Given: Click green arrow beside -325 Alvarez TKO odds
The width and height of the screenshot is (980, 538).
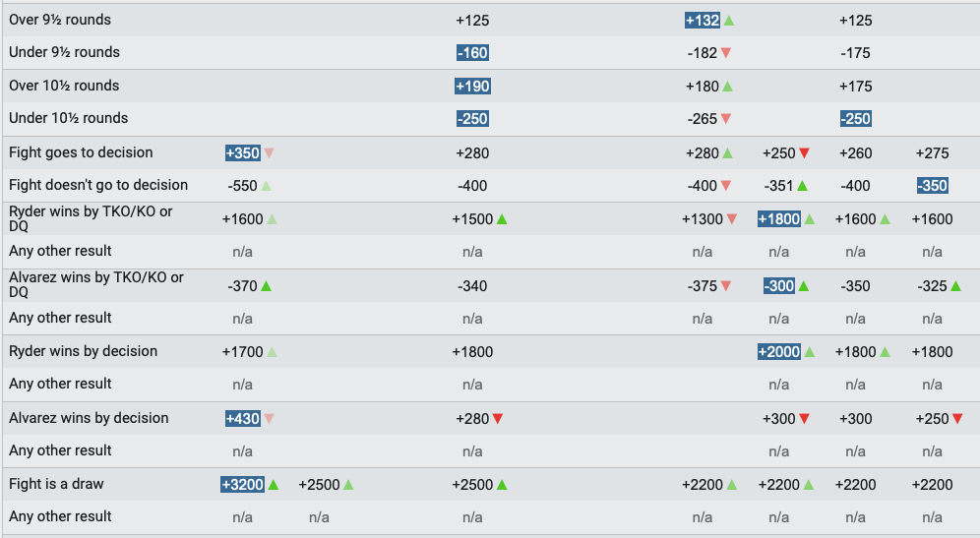Looking at the screenshot, I should [955, 286].
